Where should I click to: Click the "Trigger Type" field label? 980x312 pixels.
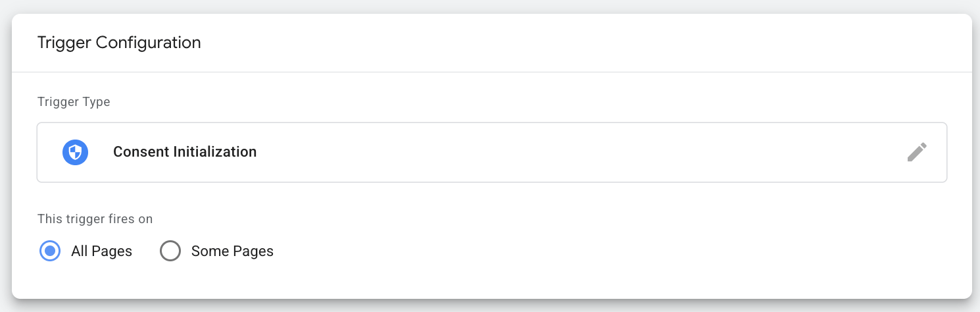74,102
